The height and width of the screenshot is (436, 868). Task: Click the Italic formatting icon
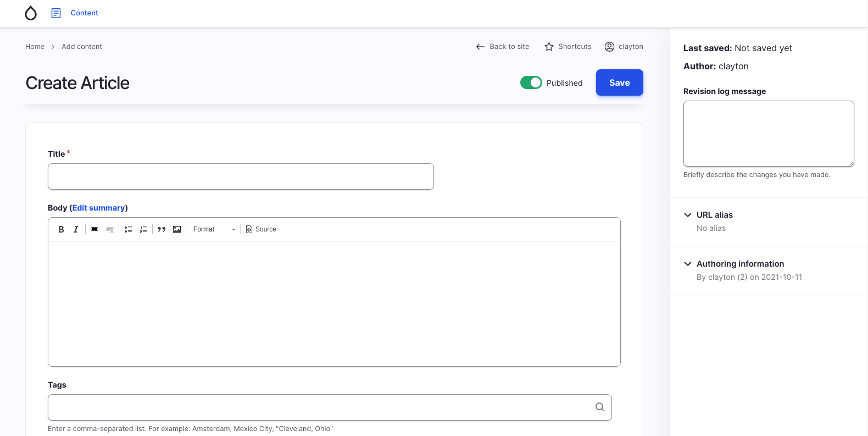tap(76, 229)
